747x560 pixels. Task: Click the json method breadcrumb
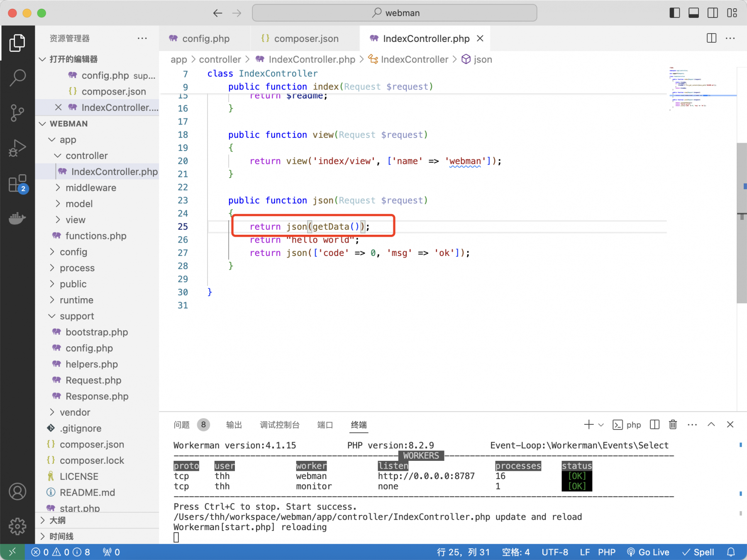tap(477, 59)
